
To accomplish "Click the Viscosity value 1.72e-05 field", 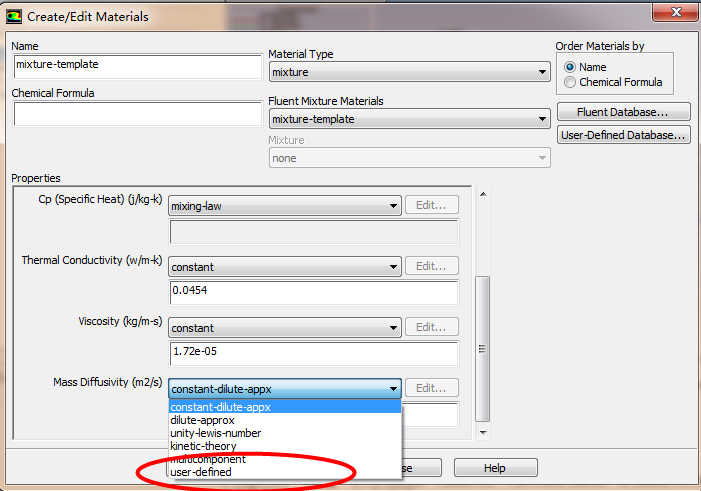I will pyautogui.click(x=314, y=354).
